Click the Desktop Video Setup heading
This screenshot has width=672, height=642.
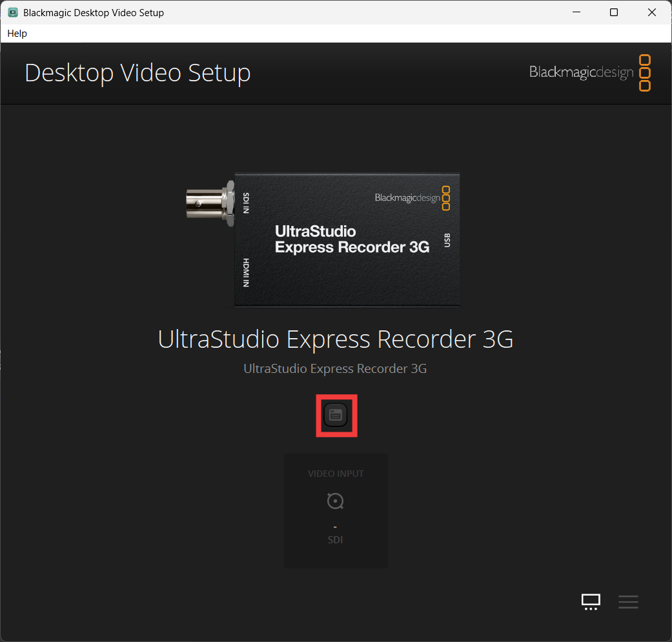(137, 73)
